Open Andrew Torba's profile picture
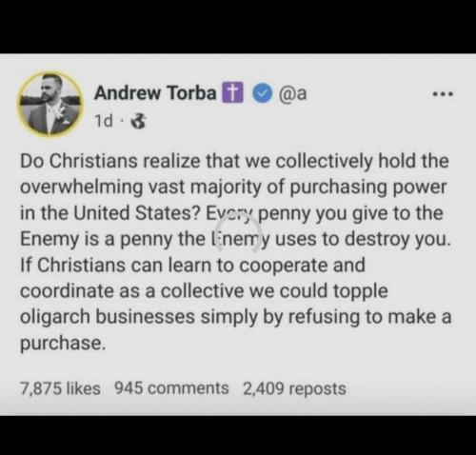 pos(50,104)
